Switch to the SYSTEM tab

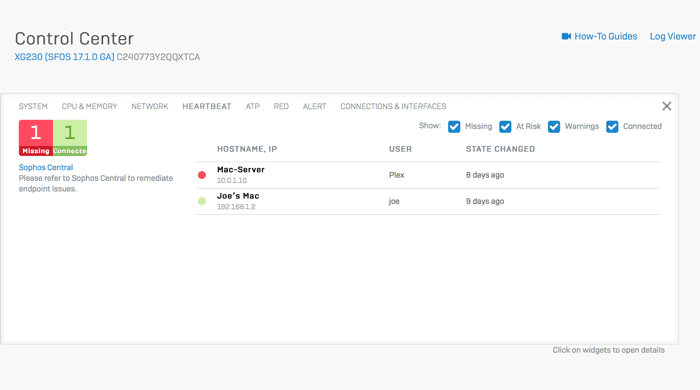click(33, 106)
